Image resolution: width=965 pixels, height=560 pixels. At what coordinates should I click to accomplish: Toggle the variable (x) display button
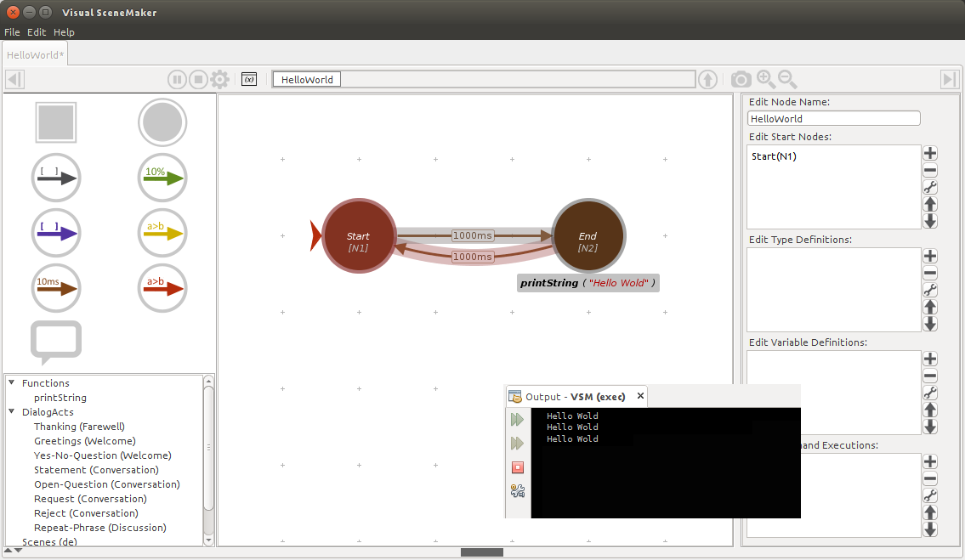pos(248,79)
